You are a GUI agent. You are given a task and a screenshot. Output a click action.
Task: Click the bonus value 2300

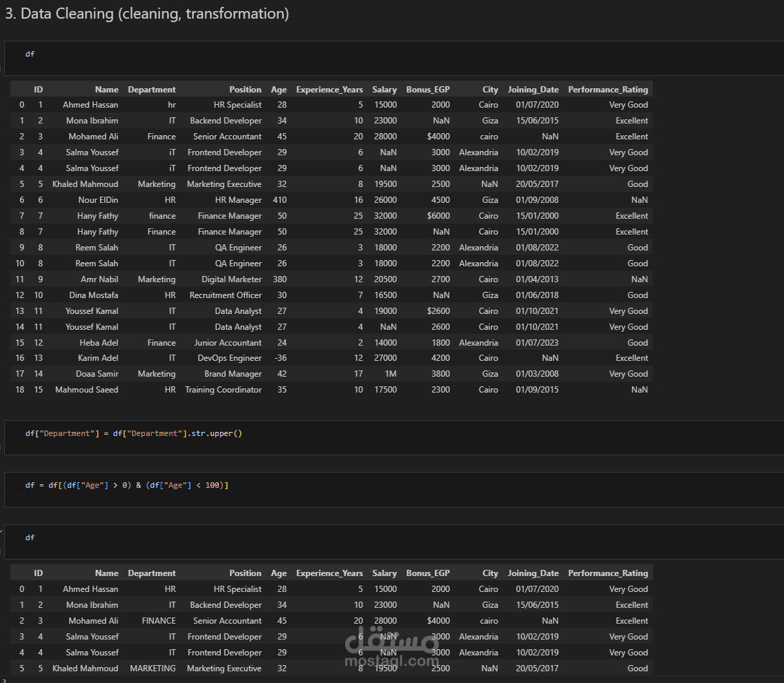pyautogui.click(x=440, y=390)
